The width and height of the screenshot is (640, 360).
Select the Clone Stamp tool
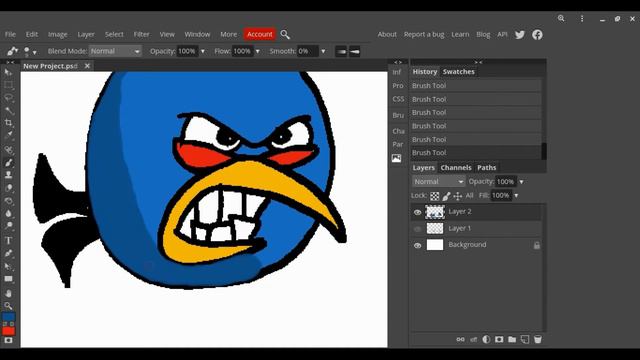8,175
